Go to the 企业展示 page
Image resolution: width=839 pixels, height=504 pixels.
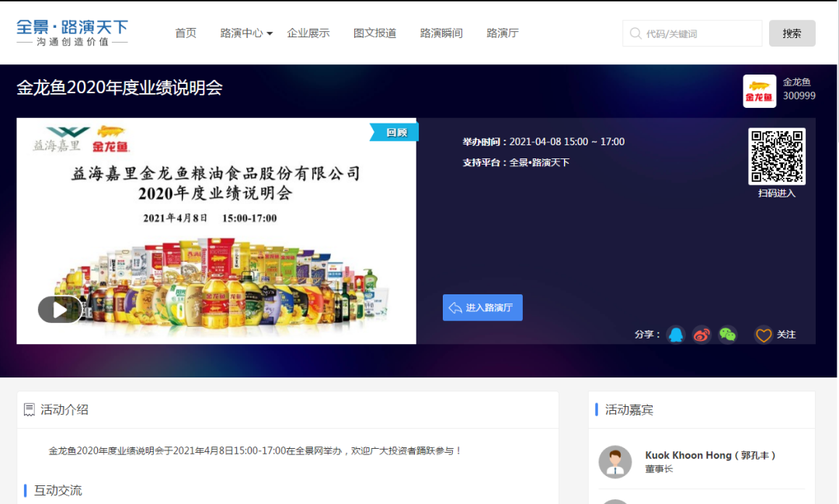point(308,33)
